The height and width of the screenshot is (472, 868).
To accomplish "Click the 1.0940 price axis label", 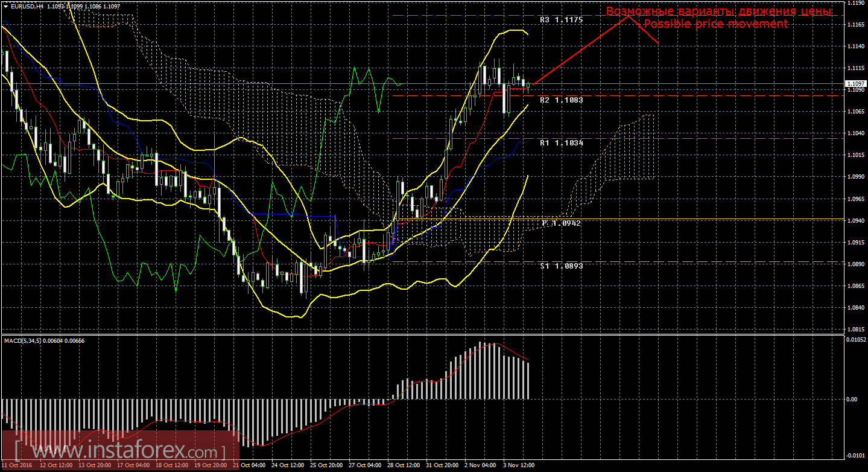I will click(x=856, y=221).
